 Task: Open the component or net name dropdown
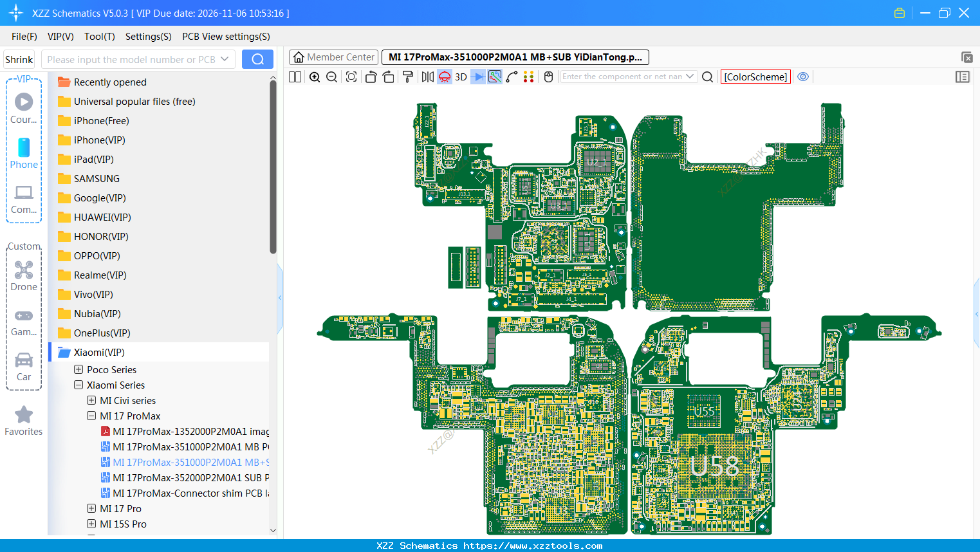click(690, 77)
